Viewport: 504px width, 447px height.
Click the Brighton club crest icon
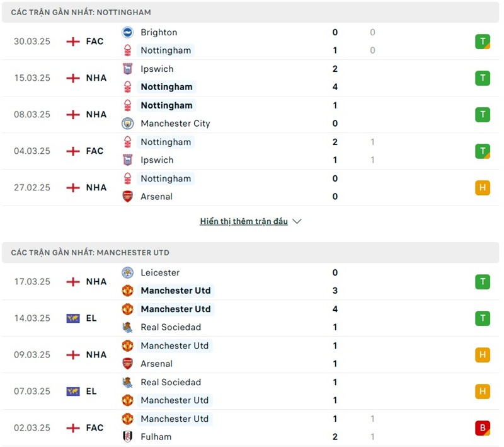pos(128,32)
